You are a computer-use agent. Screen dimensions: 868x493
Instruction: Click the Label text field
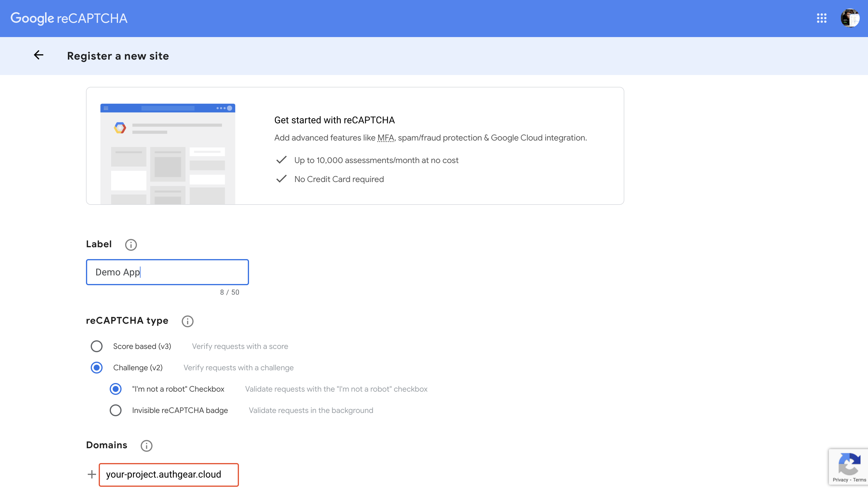(167, 272)
